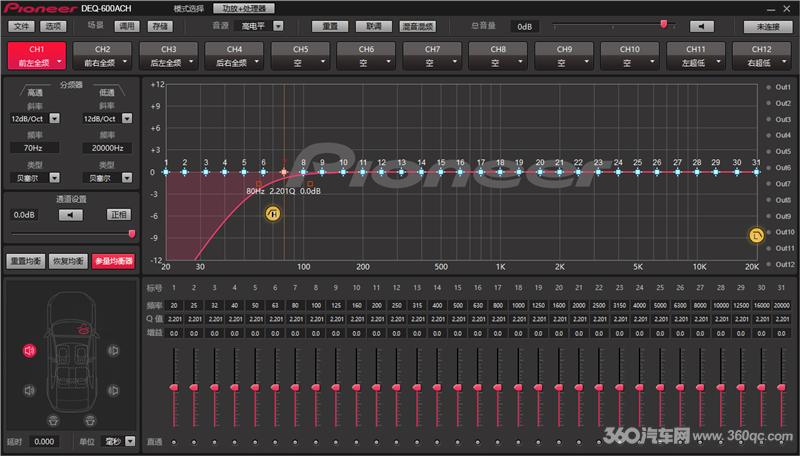The height and width of the screenshot is (456, 800).
Task: Open the high-pass filter 类型 dropdown
Action: point(55,178)
